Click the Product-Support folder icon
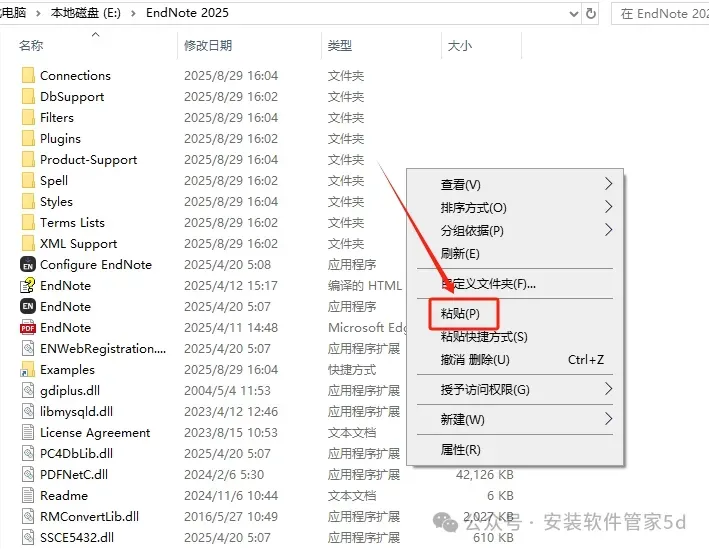The height and width of the screenshot is (550, 709). tap(28, 159)
